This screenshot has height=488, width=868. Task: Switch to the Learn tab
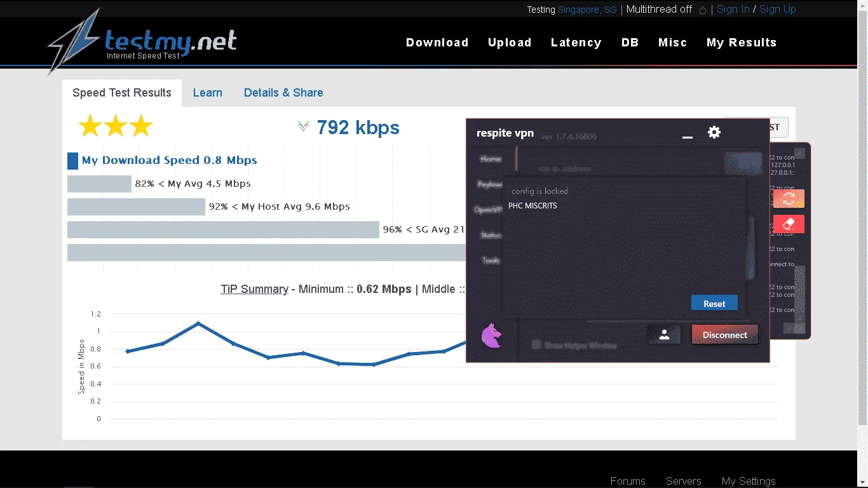(208, 93)
